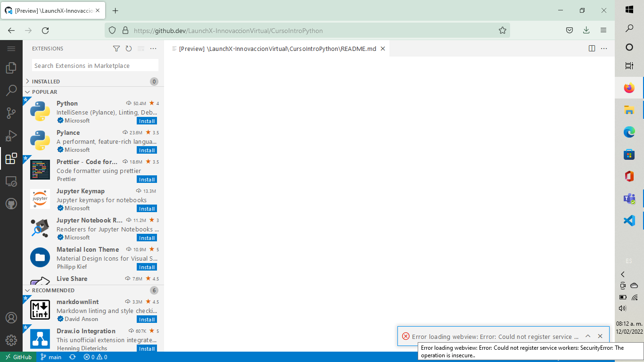The width and height of the screenshot is (644, 362).
Task: Expand the INSTALLED extensions section
Action: point(93,82)
